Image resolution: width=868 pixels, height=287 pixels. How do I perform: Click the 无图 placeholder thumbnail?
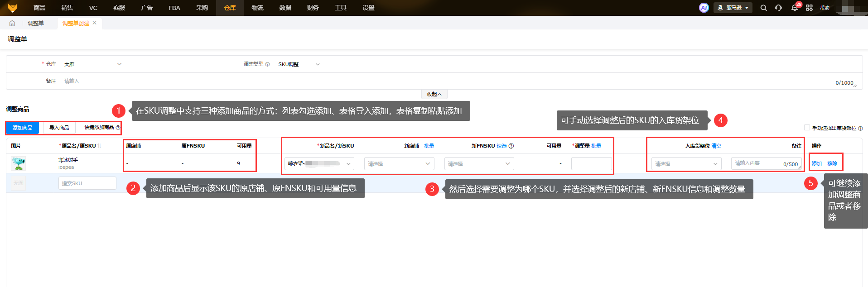point(18,183)
